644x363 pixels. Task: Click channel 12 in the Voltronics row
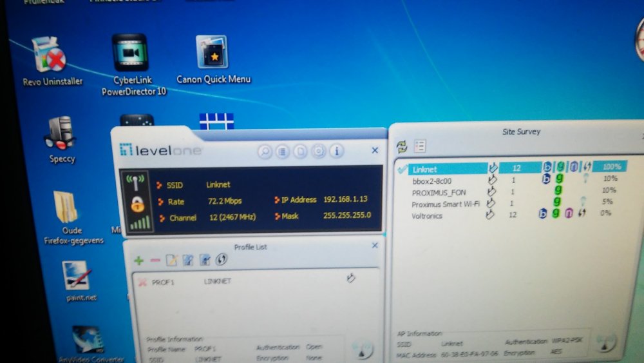click(513, 215)
